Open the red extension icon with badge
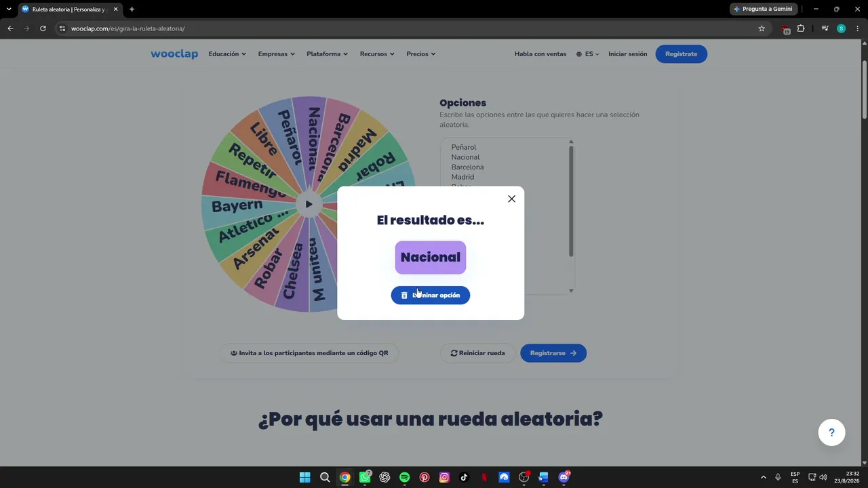Image resolution: width=868 pixels, height=488 pixels. [x=785, y=28]
